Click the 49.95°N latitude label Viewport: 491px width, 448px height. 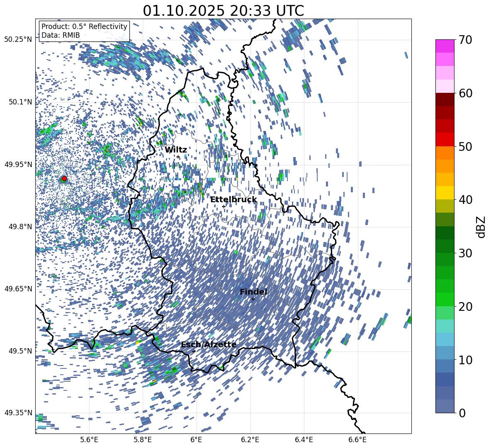pos(18,165)
